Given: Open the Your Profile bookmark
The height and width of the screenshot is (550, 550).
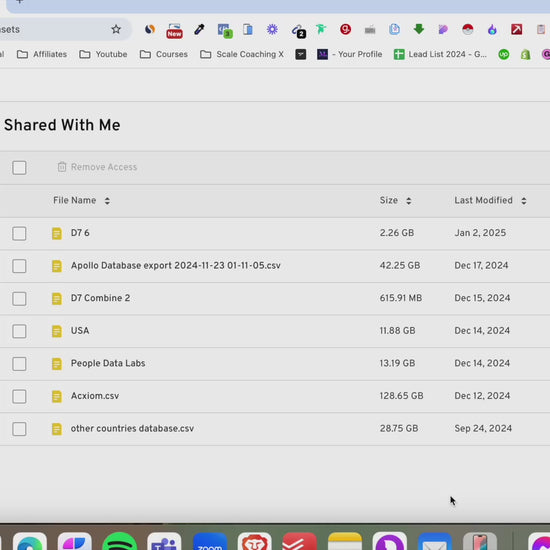Looking at the screenshot, I should [350, 54].
